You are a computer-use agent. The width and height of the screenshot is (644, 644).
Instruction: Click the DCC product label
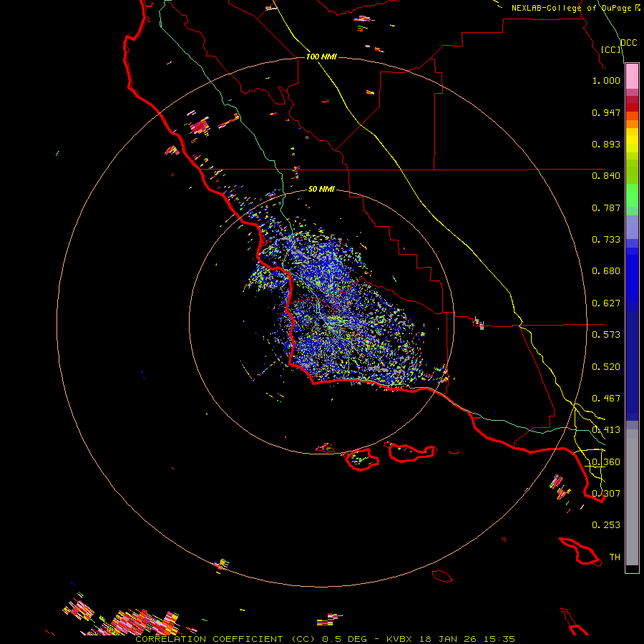(629, 42)
